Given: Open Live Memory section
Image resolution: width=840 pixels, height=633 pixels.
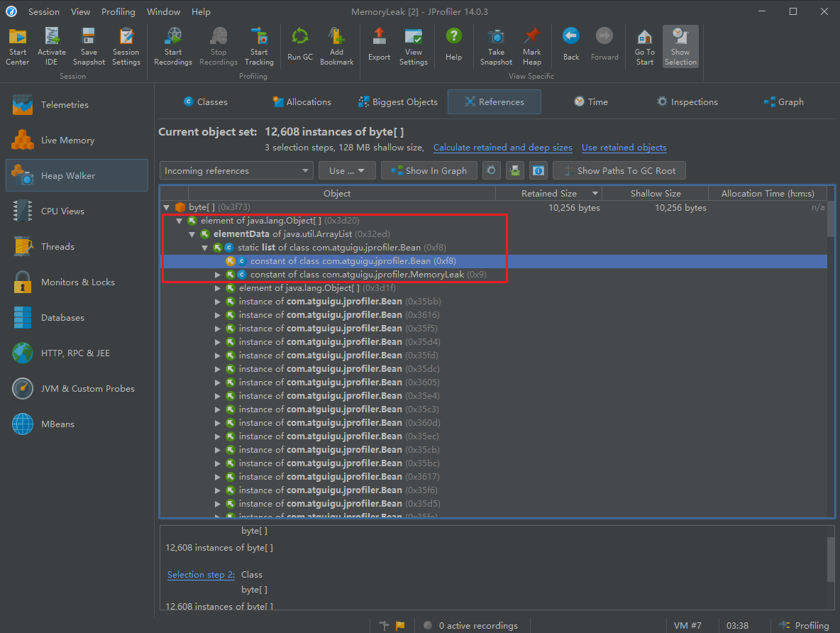Looking at the screenshot, I should [x=77, y=141].
